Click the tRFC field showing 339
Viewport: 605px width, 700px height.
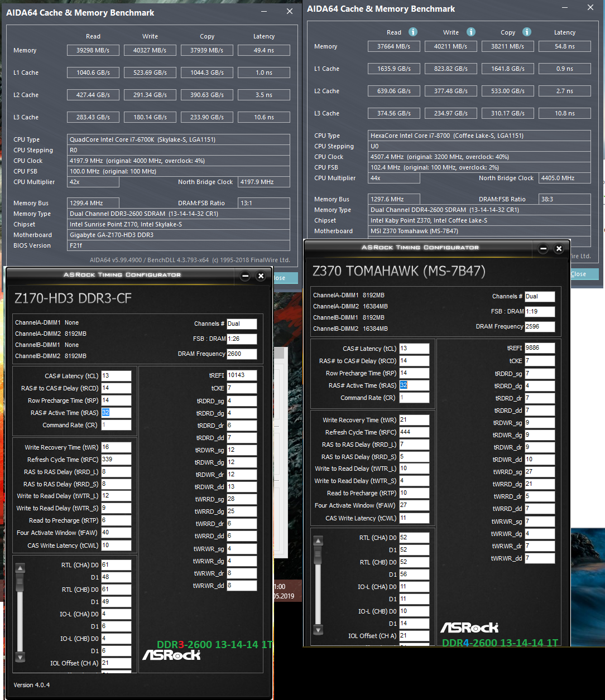(x=116, y=460)
